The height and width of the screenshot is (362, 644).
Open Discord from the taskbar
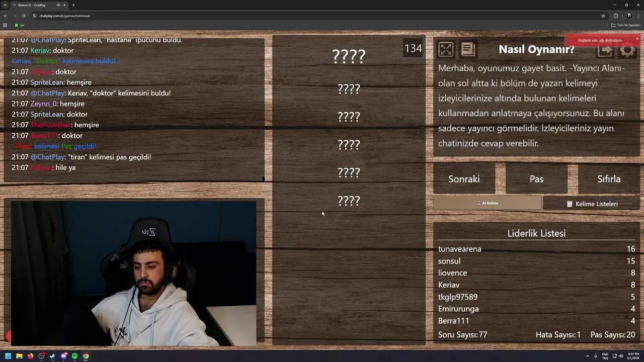(64, 356)
